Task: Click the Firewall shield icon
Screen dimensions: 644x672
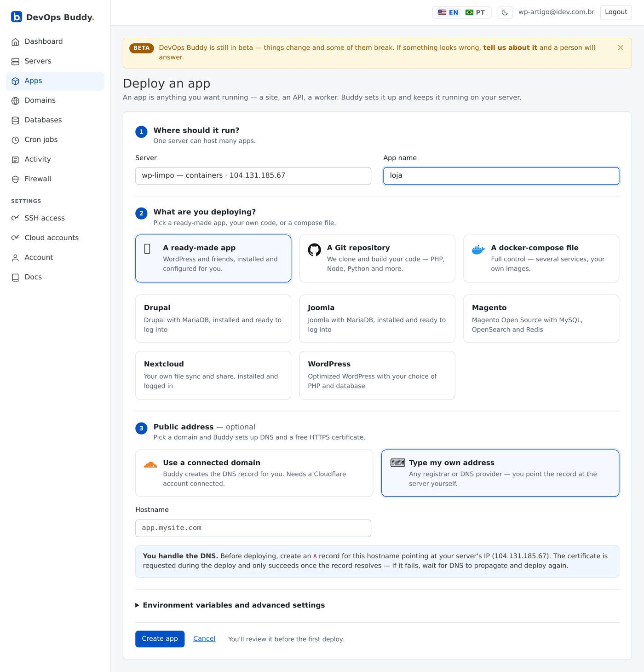Action: pos(15,180)
